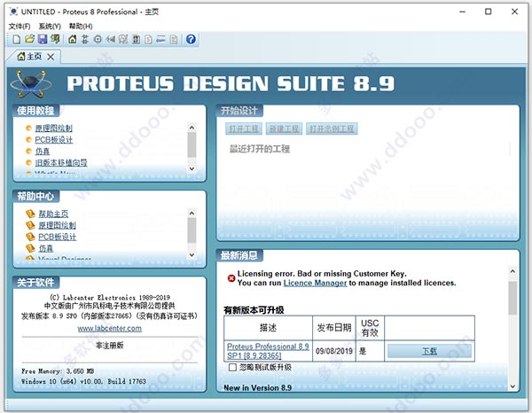Click the 最新消息 panel scroll-up arrow

pyautogui.click(x=512, y=271)
